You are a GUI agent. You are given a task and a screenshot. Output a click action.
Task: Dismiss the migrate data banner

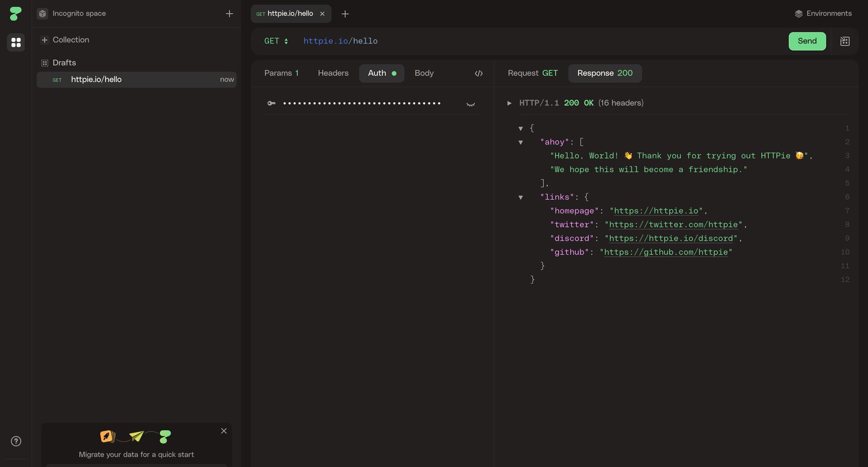click(x=224, y=431)
